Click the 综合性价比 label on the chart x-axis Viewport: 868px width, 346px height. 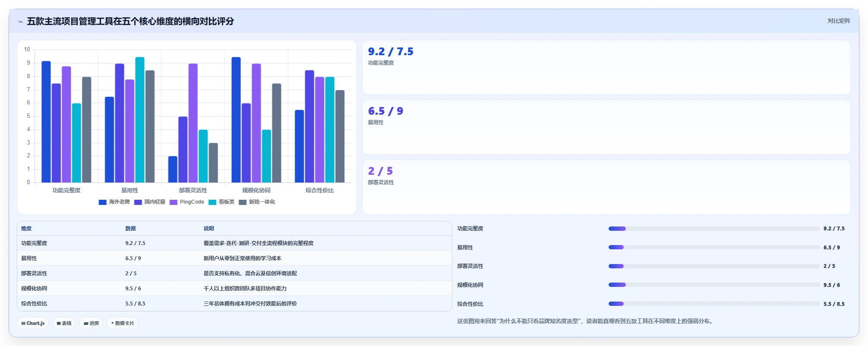pos(320,190)
